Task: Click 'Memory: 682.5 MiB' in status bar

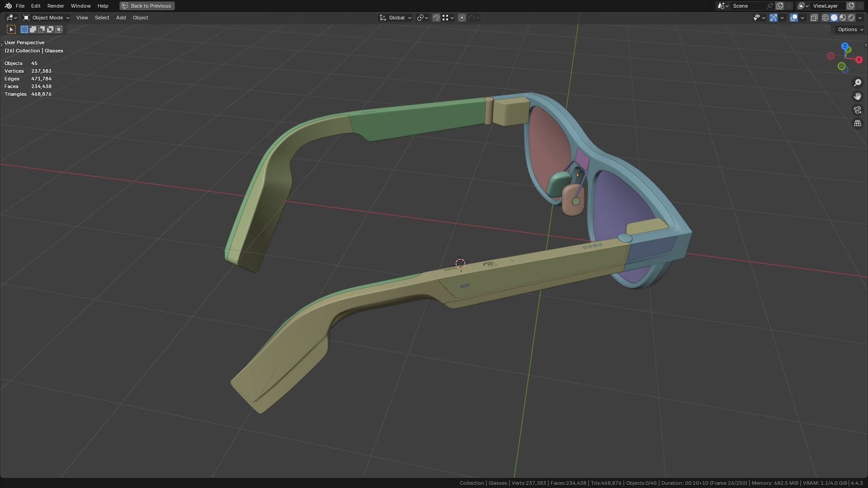Action: click(776, 483)
